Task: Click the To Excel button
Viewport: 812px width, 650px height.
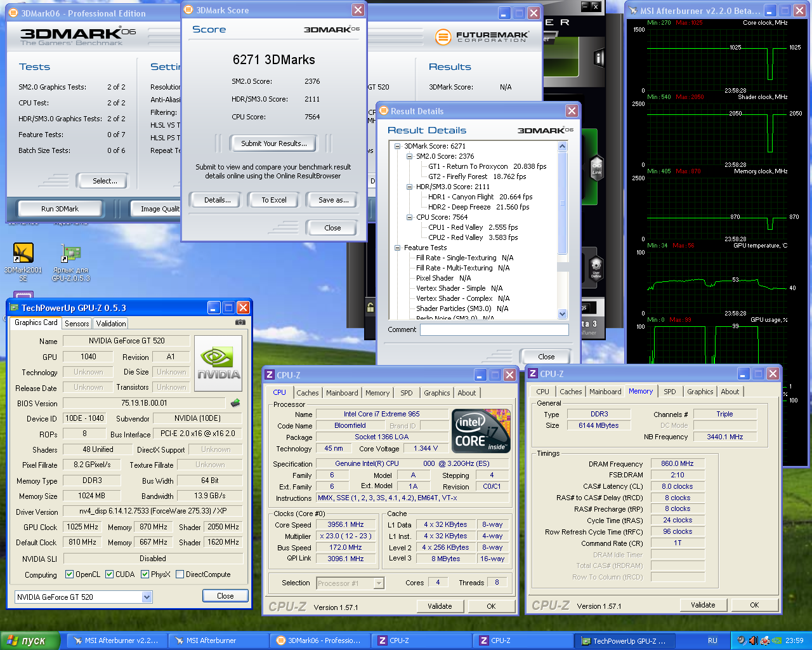Action: [274, 200]
